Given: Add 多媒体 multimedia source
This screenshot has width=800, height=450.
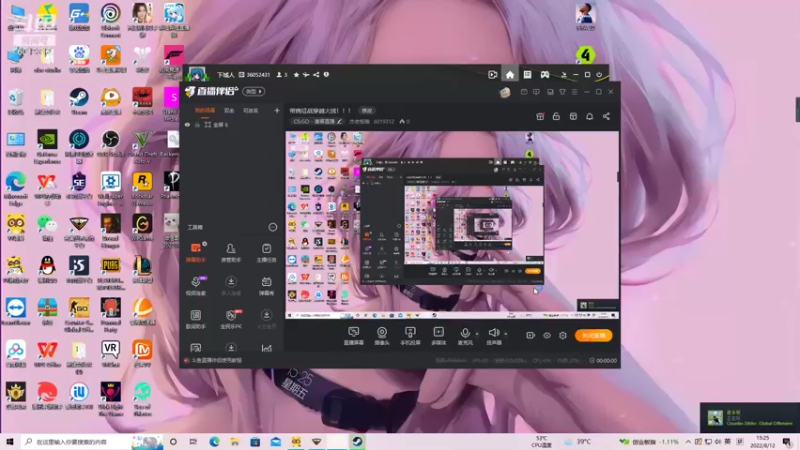Looking at the screenshot, I should 438,336.
